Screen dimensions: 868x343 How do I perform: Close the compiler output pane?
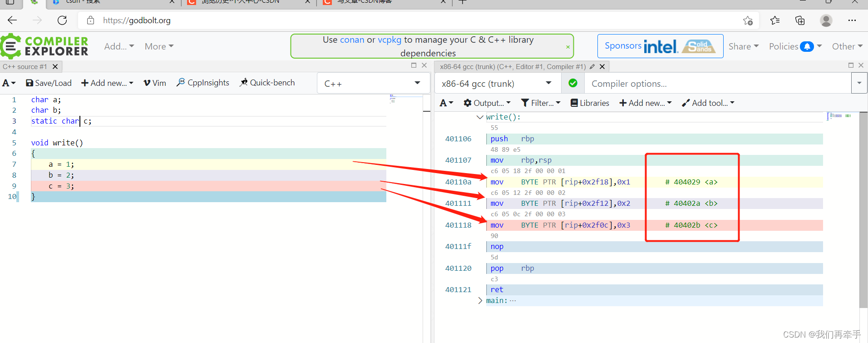pyautogui.click(x=861, y=65)
